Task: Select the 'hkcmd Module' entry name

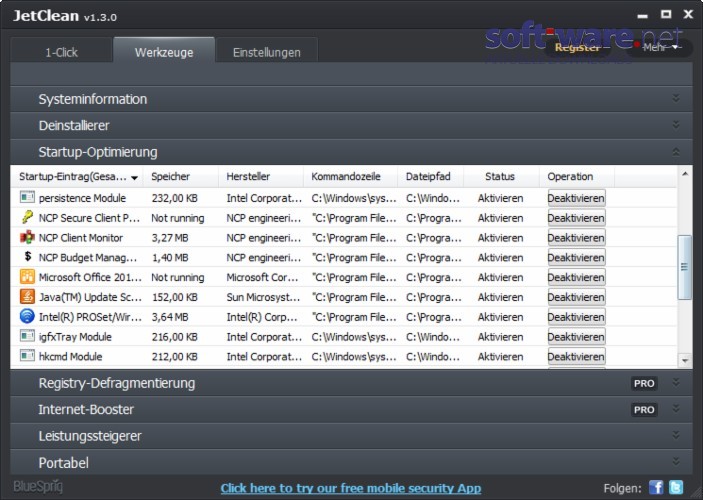Action: 70,357
